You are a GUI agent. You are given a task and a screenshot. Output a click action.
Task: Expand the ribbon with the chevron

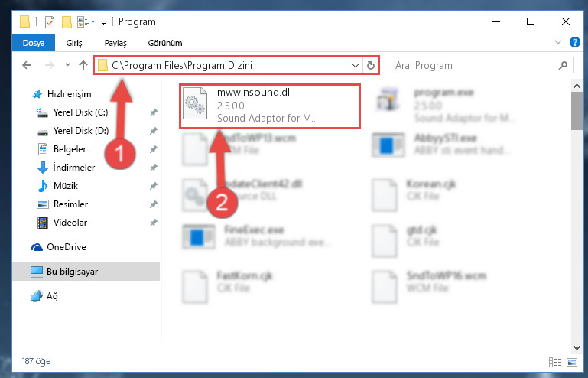coord(558,42)
